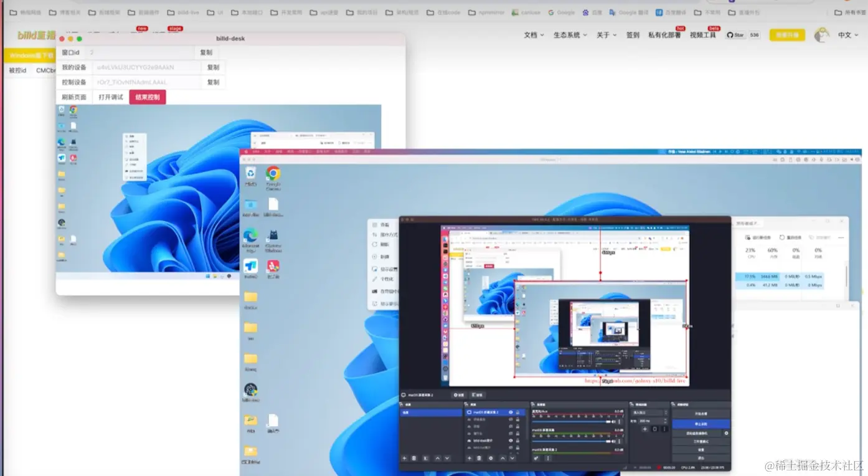Open advanced audio properties gear in OBS mixer
Viewport: 868px width, 476px height.
[x=536, y=458]
